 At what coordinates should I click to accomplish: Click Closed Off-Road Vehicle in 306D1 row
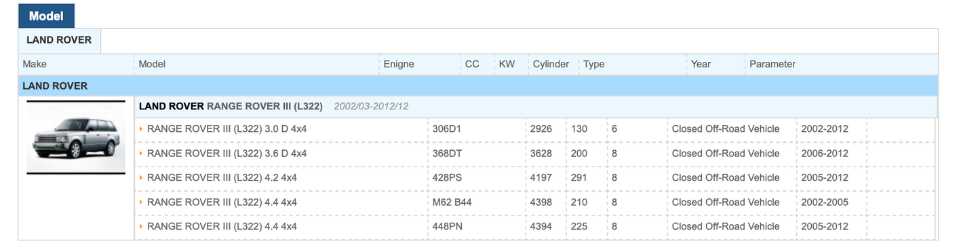[726, 129]
